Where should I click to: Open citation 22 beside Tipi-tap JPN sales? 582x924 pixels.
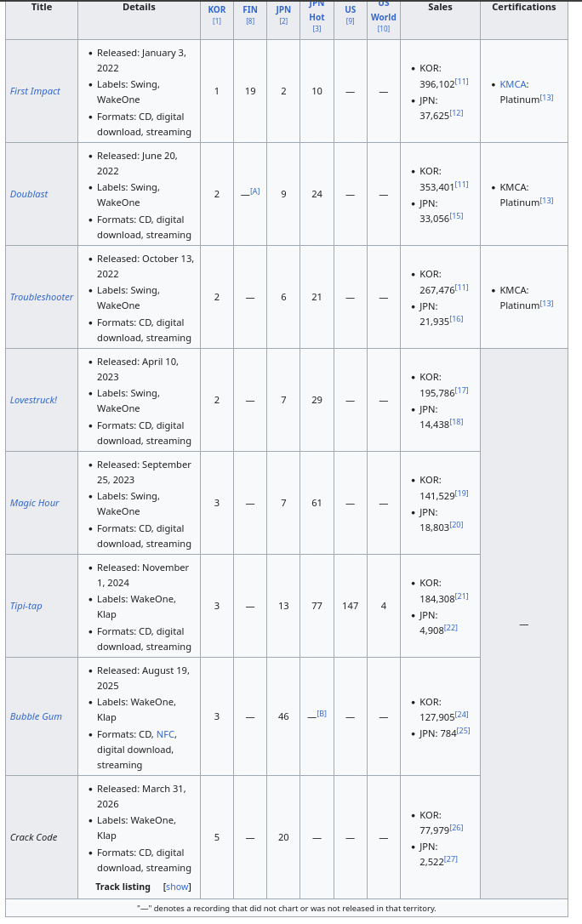coord(451,628)
